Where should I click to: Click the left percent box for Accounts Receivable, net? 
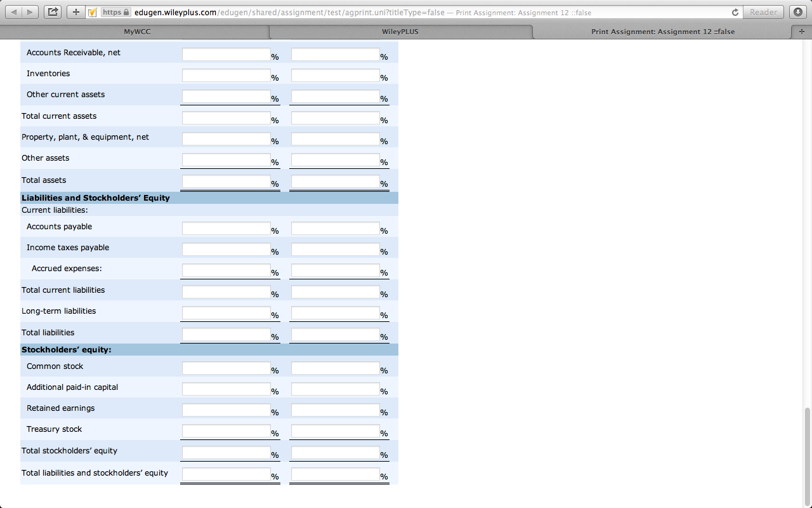pyautogui.click(x=226, y=55)
